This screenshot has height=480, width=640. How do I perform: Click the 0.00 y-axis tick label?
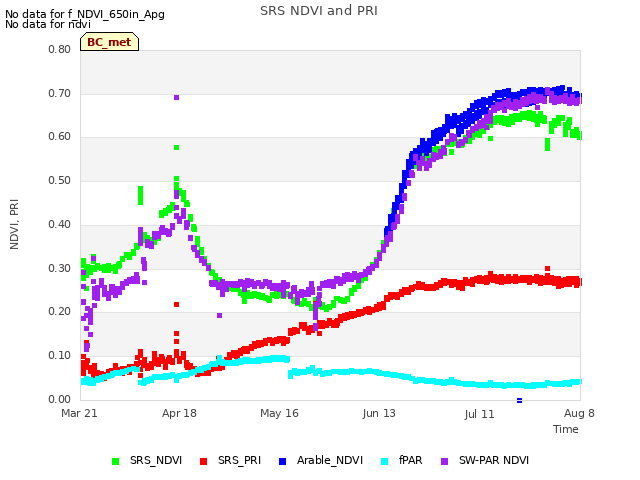[60, 399]
